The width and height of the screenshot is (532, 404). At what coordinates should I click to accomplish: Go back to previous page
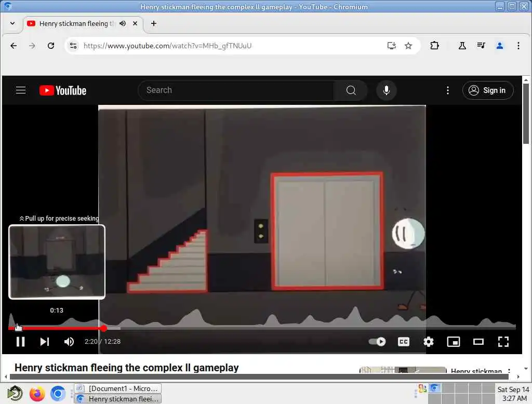pyautogui.click(x=14, y=46)
